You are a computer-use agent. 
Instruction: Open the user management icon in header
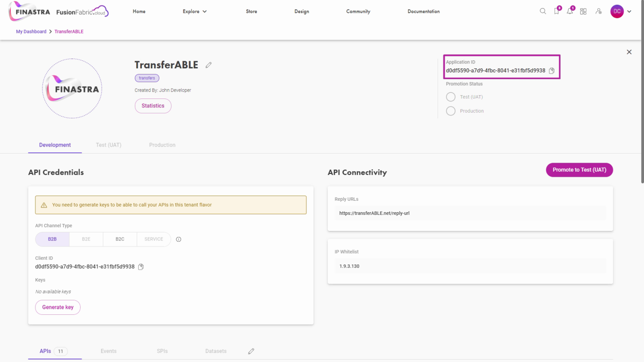[x=598, y=11]
